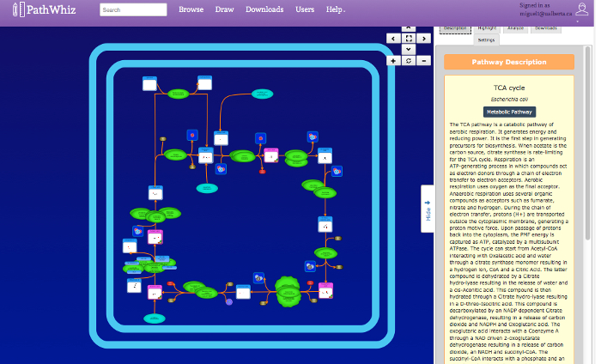Switch to the Highlight tab
The width and height of the screenshot is (601, 364).
487,28
